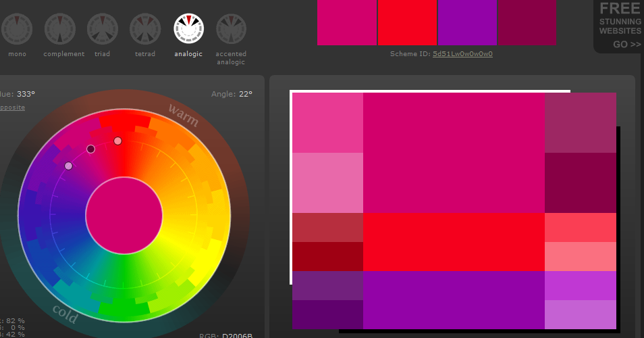Click the lavender secondary hue dot on wheel
Viewport: 644px width, 338px height.
(68, 166)
